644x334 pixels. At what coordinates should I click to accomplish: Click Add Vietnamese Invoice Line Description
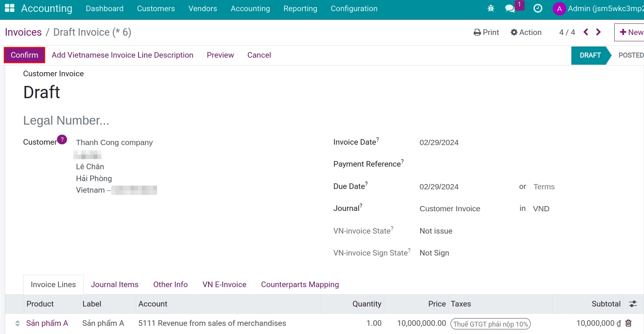click(122, 55)
